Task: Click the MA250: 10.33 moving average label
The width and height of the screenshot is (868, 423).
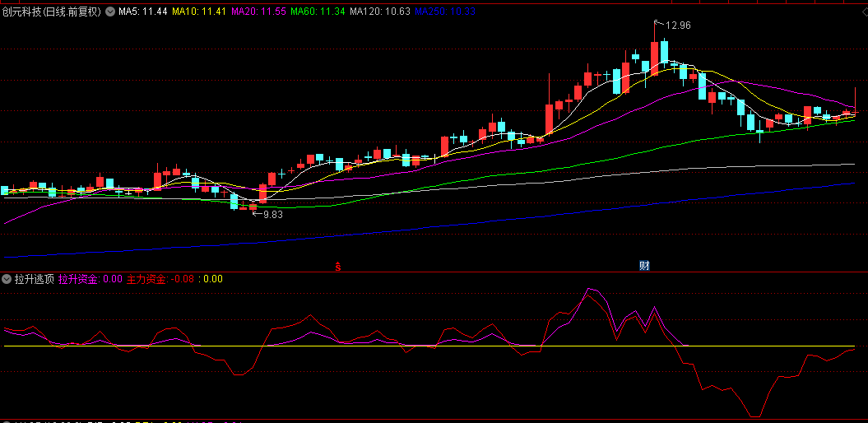Action: [x=445, y=11]
